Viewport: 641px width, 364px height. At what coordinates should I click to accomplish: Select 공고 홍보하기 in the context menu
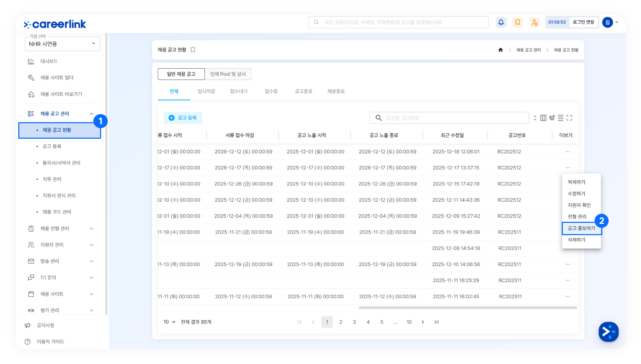click(x=581, y=228)
